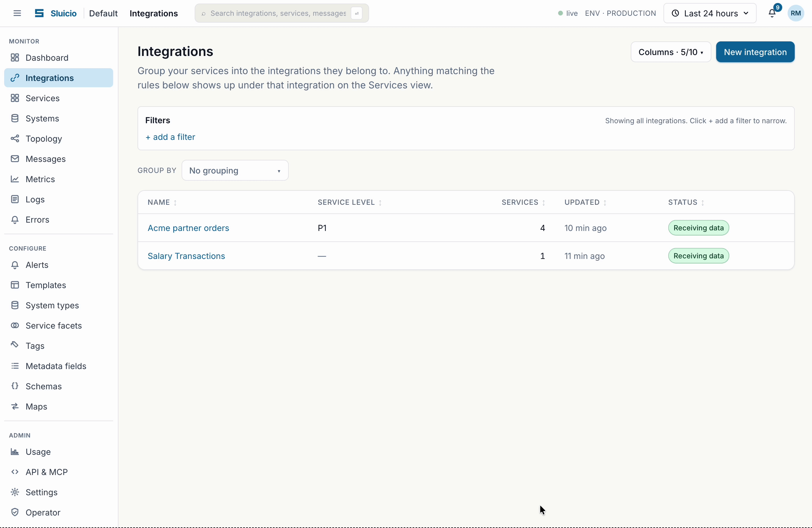Click the Schemas braces icon
The height and width of the screenshot is (528, 812).
(15, 386)
